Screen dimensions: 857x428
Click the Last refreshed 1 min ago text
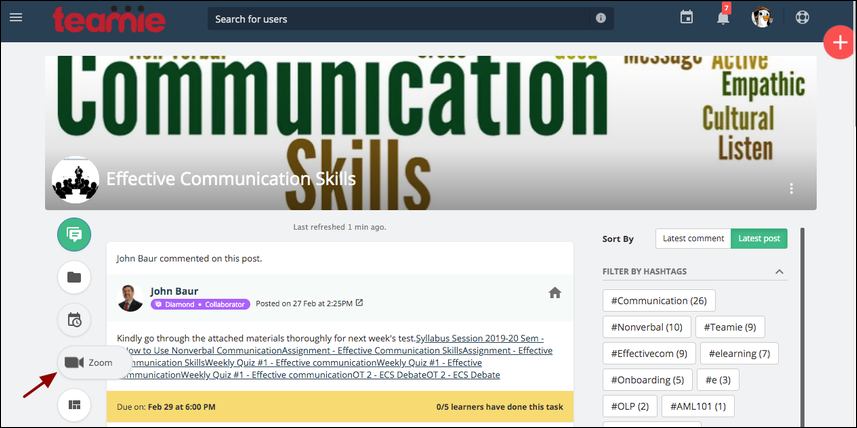tap(339, 226)
